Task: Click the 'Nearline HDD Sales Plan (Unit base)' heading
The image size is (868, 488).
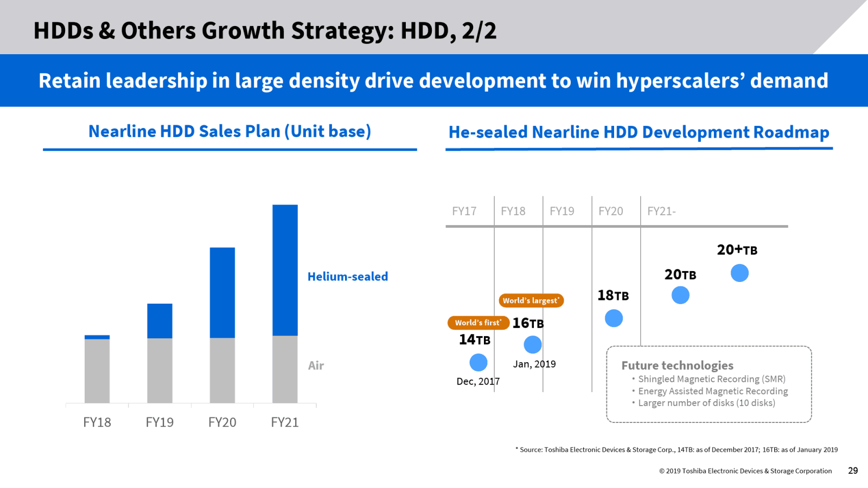Action: point(229,131)
